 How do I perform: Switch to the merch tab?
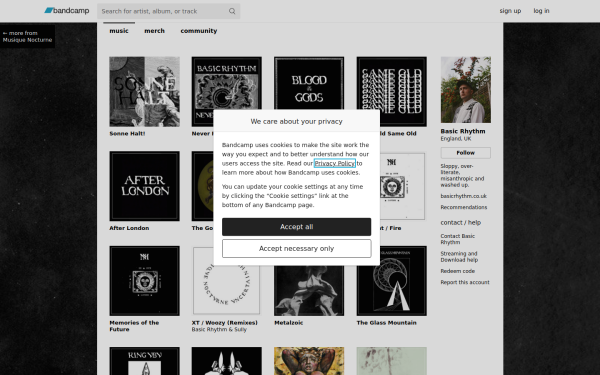pyautogui.click(x=154, y=31)
